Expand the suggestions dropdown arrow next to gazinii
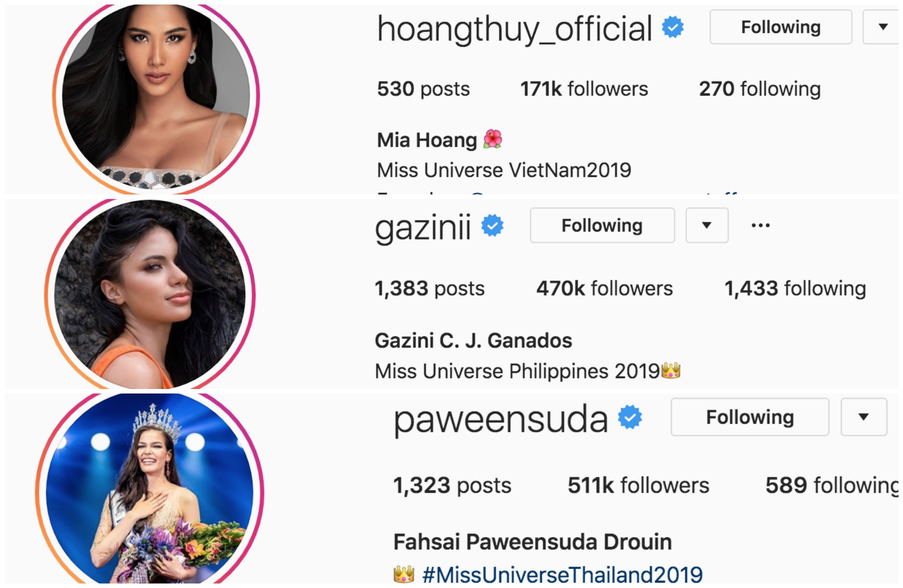The width and height of the screenshot is (903, 588). click(707, 225)
